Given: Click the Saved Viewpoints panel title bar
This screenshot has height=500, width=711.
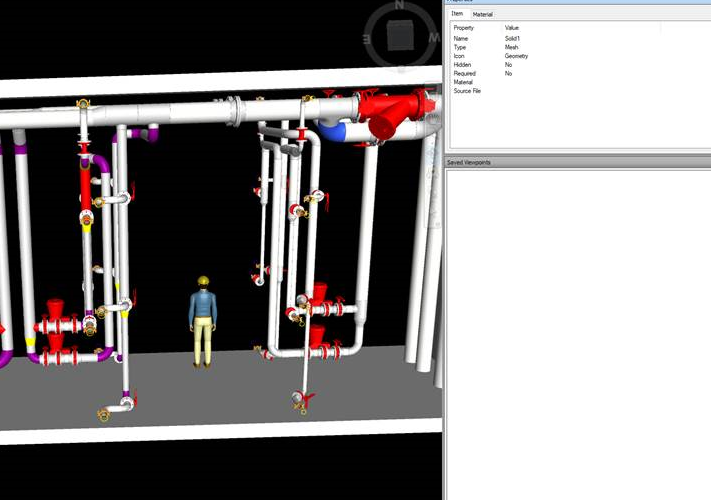Looking at the screenshot, I should pyautogui.click(x=578, y=162).
